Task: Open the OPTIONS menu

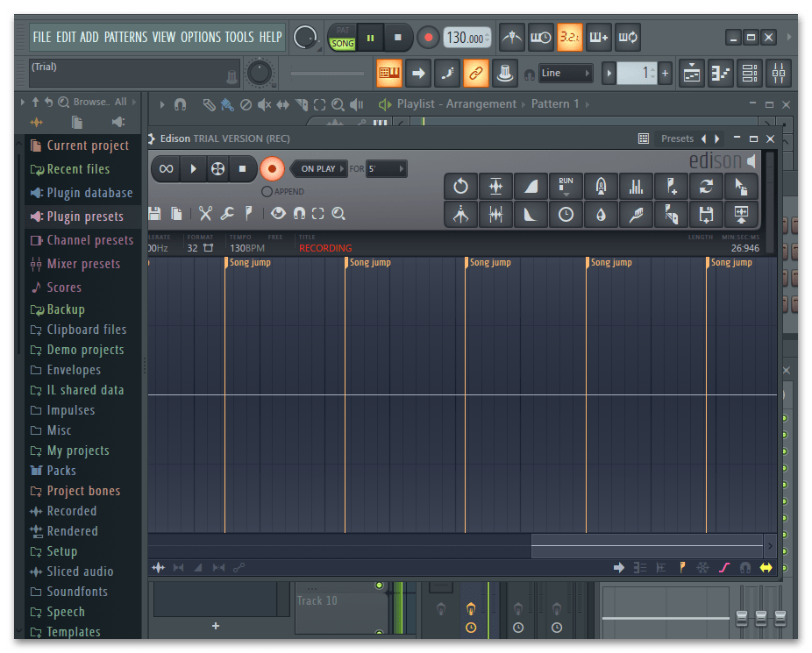Action: 201,38
